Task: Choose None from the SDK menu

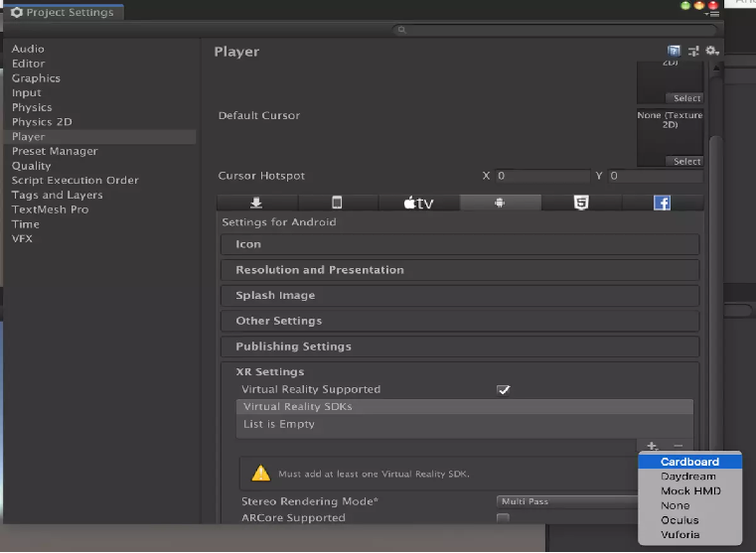Action: tap(690, 505)
